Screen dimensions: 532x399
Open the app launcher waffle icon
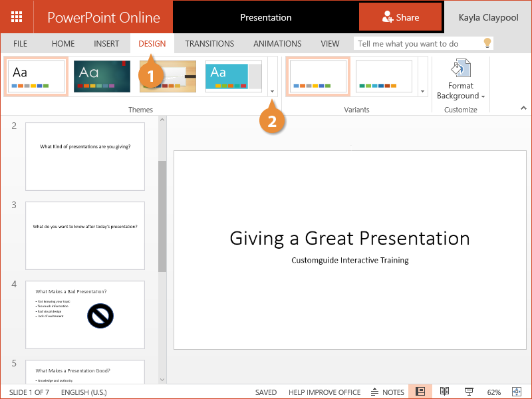pos(17,17)
